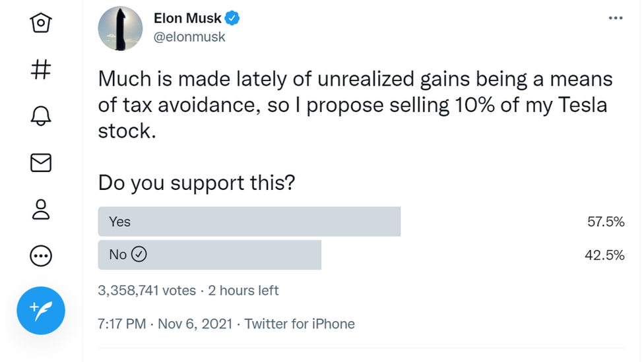
Task: Open the Notifications bell icon
Action: [x=41, y=116]
